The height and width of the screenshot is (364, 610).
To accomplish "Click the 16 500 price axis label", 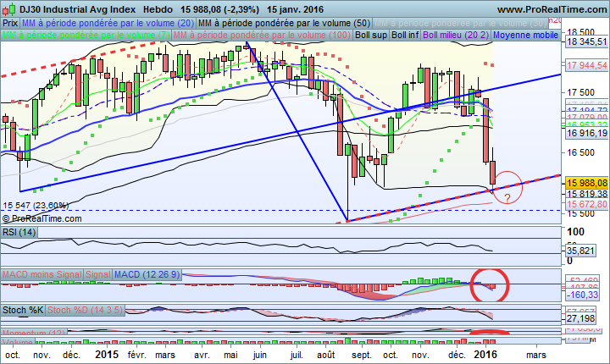I will [x=580, y=152].
